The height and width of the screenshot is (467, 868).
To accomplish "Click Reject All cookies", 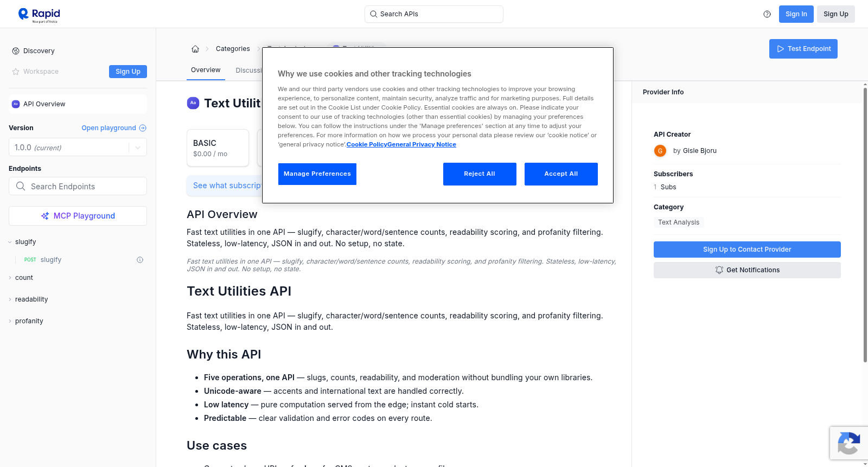I will (480, 174).
